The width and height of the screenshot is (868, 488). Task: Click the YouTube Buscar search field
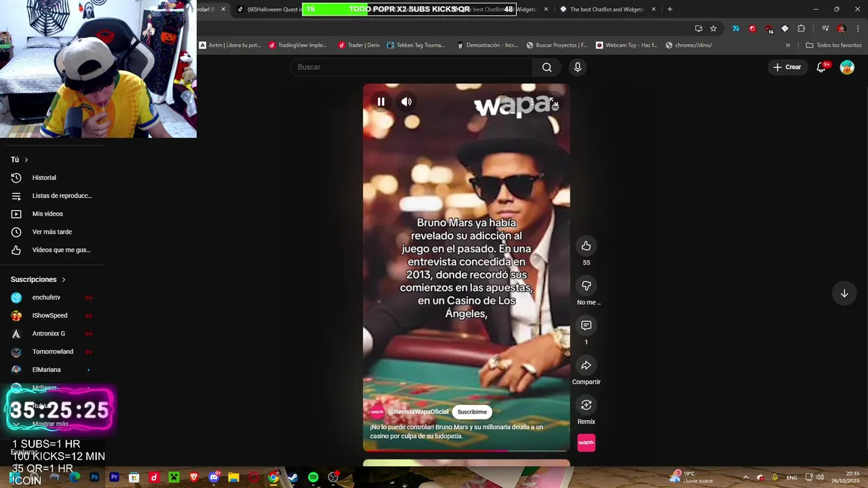click(412, 67)
